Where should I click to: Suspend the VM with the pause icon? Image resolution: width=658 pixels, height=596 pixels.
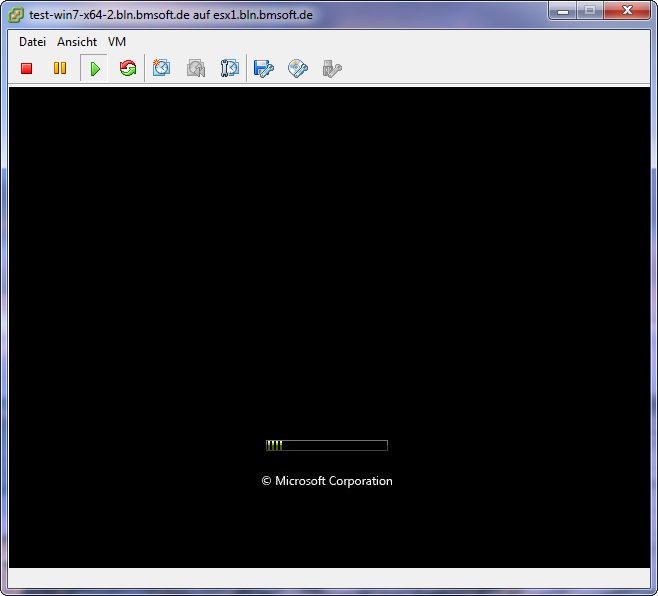60,68
